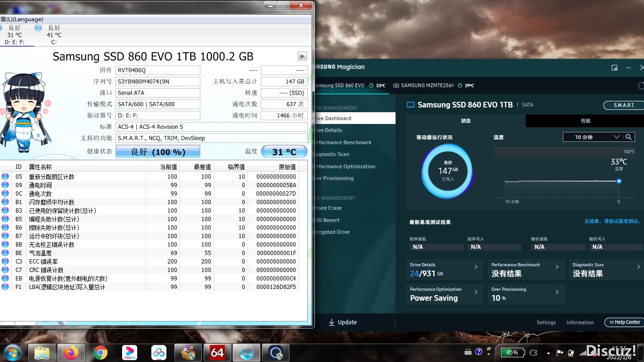Viewport: 644px width, 362px height.
Task: Expand the Drive Details card arrow
Action: tap(476, 267)
